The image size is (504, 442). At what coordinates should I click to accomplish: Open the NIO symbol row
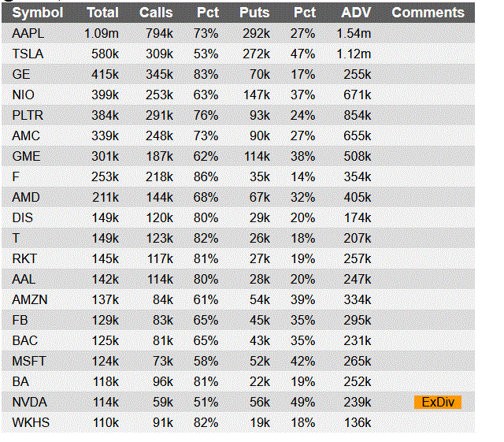point(24,95)
